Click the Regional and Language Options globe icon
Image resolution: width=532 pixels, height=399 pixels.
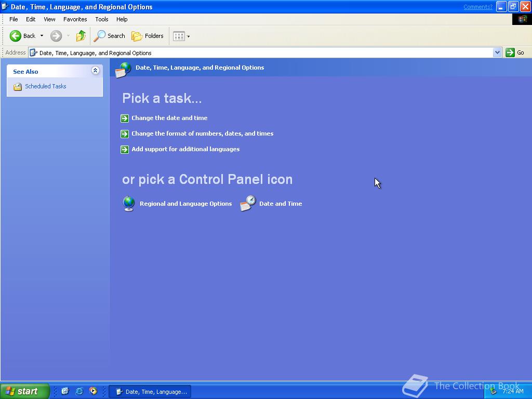click(x=129, y=204)
